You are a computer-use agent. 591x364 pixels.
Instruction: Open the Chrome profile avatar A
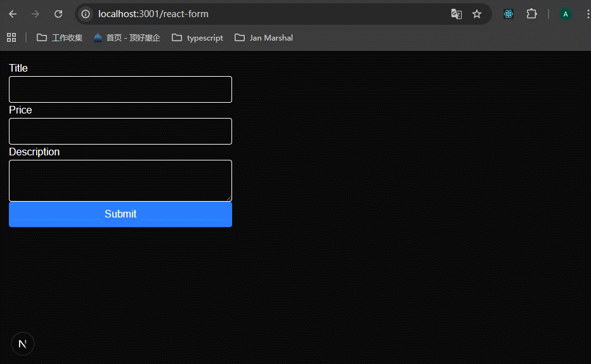pos(565,14)
